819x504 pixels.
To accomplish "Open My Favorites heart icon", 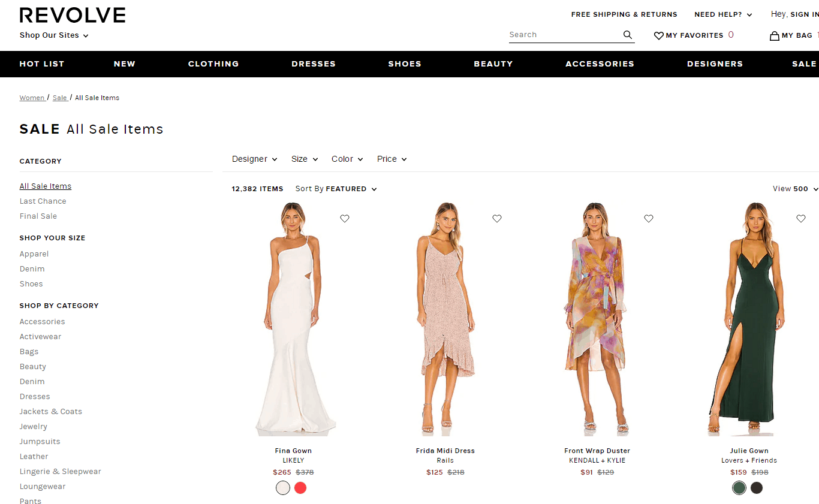I will click(658, 35).
